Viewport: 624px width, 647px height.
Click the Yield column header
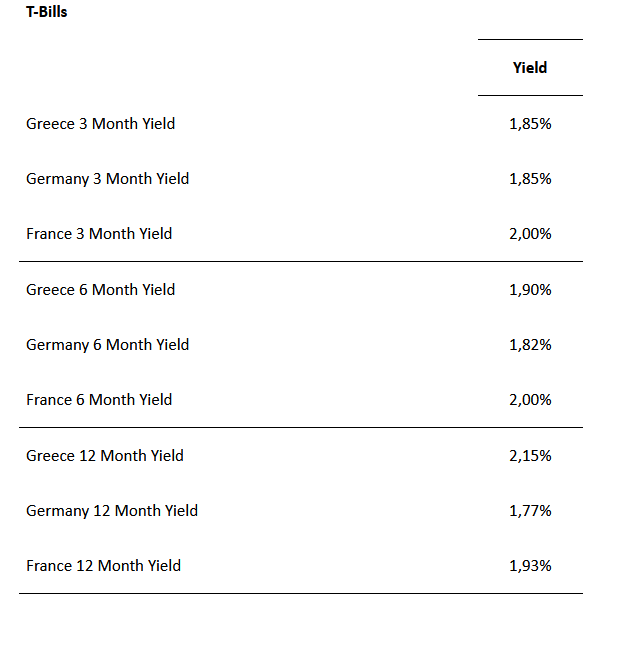[530, 68]
